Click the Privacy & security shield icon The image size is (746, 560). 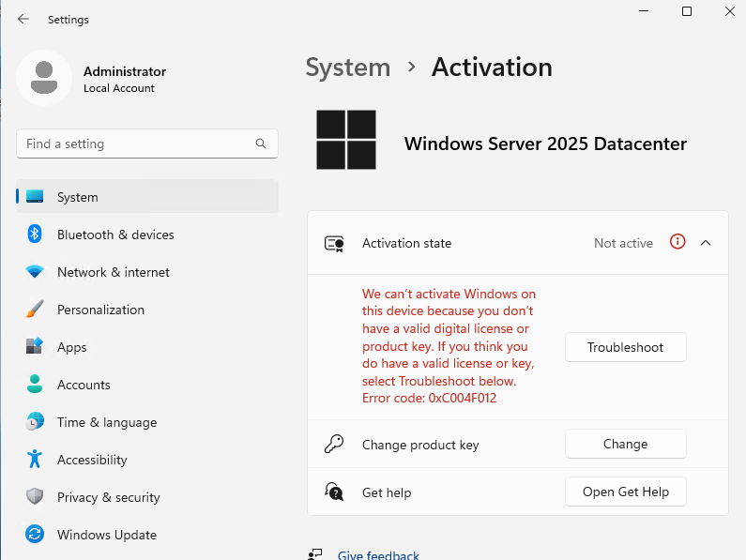[35, 497]
